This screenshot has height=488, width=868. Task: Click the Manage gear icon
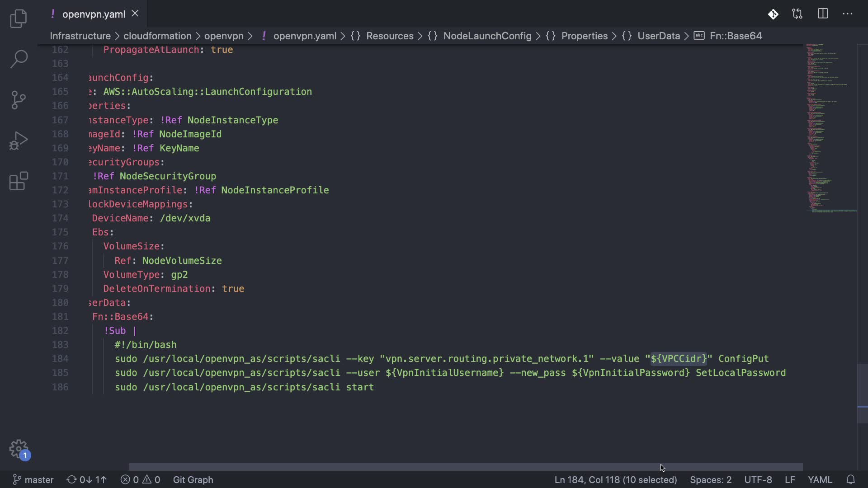pos(19,449)
